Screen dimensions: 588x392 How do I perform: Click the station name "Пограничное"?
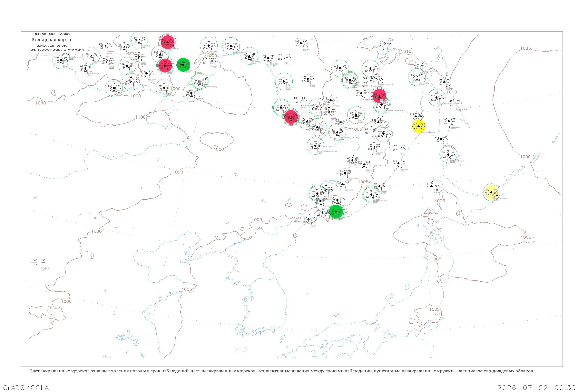(462, 109)
